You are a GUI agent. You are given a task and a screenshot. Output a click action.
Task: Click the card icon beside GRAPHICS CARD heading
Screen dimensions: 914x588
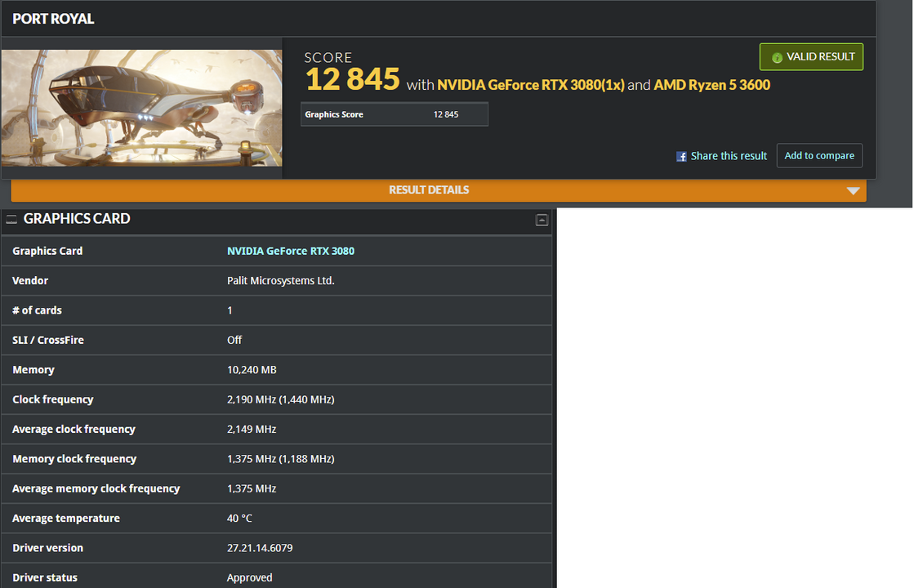11,219
